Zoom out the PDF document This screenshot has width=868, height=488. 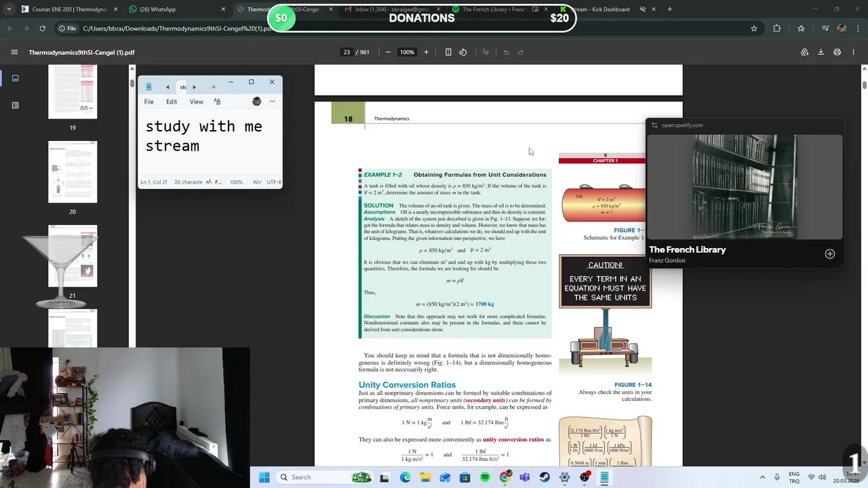click(x=388, y=52)
